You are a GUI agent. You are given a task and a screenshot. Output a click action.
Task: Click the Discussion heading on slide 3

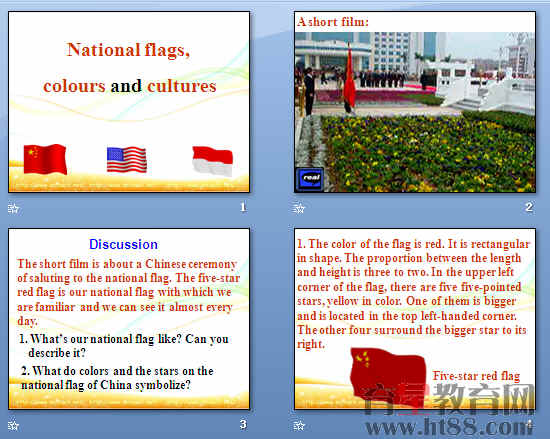click(123, 244)
